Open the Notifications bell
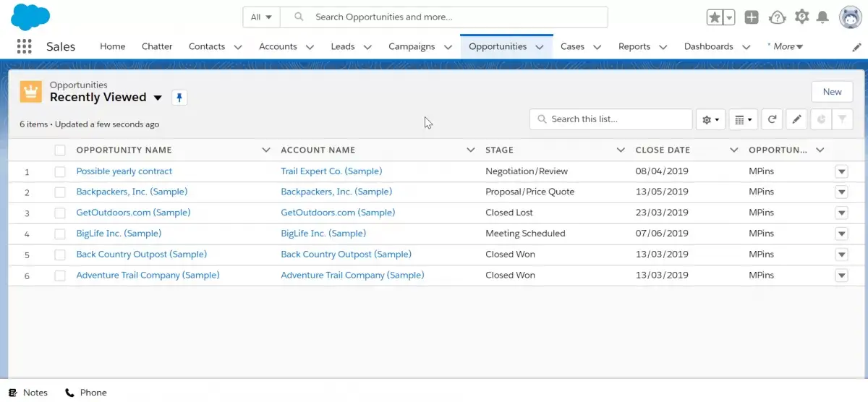This screenshot has width=868, height=402. (x=822, y=17)
